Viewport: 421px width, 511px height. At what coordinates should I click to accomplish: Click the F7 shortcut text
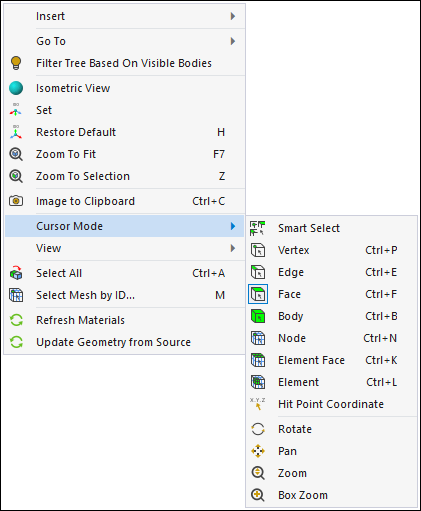click(219, 154)
